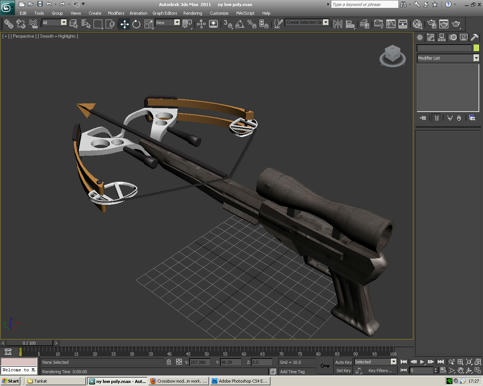The width and height of the screenshot is (483, 386).
Task: Open the Selected key mode dropdown
Action: coord(376,362)
